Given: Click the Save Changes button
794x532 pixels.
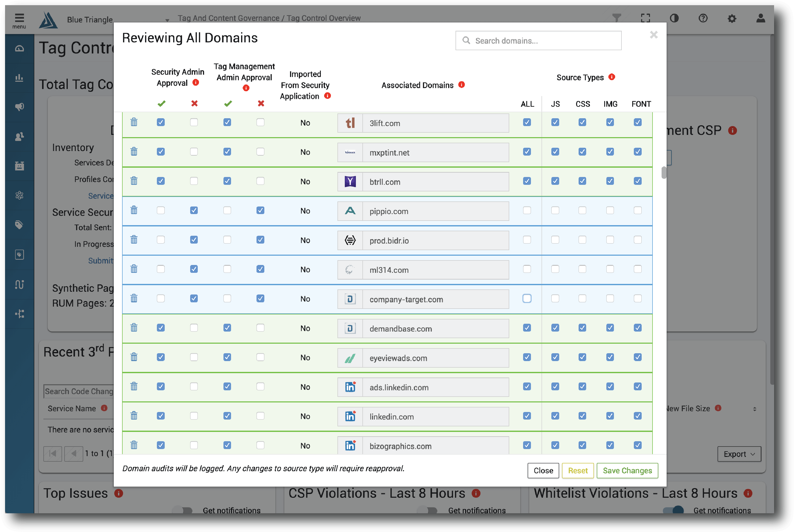Looking at the screenshot, I should click(627, 470).
